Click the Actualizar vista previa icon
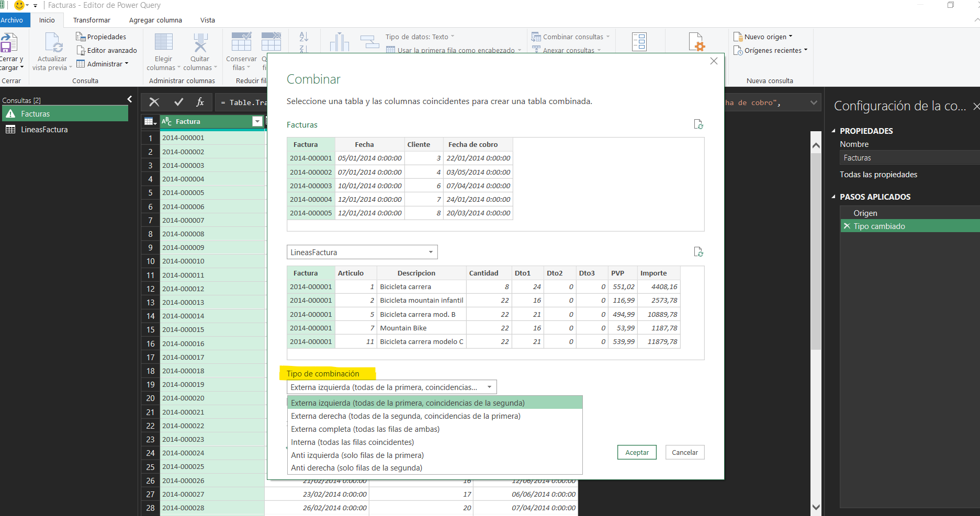The width and height of the screenshot is (980, 516). coord(54,42)
